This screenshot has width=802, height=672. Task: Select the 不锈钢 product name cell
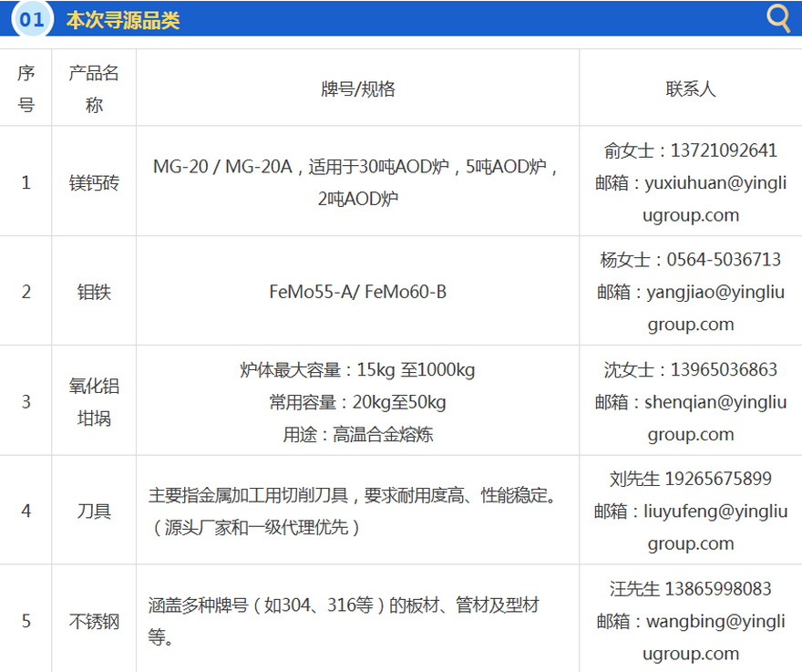94,621
